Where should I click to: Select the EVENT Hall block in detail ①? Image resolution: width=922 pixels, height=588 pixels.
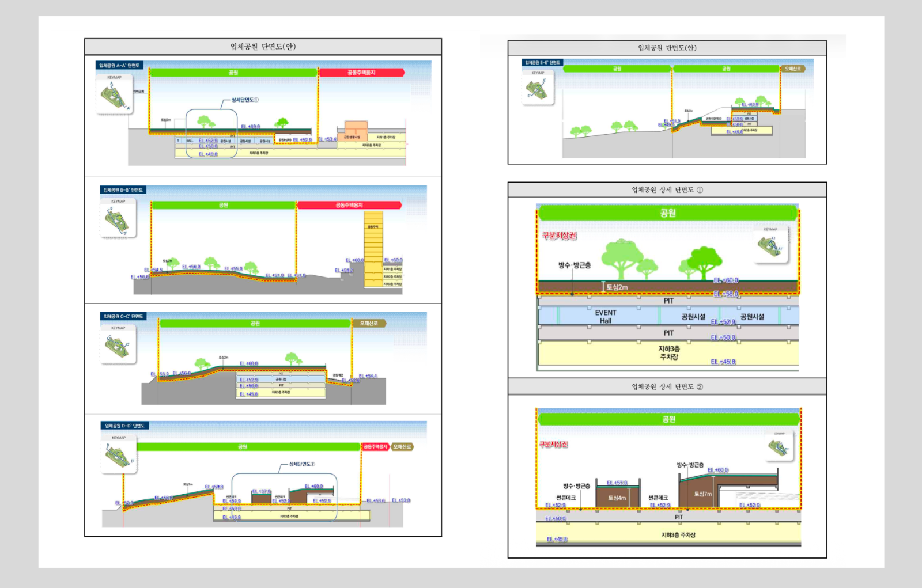pos(606,316)
